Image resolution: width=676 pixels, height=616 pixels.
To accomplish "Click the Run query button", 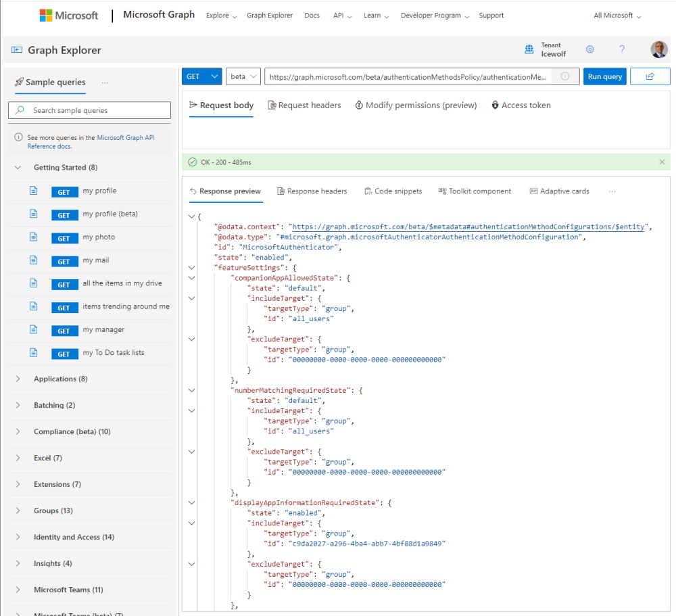I will pos(604,76).
